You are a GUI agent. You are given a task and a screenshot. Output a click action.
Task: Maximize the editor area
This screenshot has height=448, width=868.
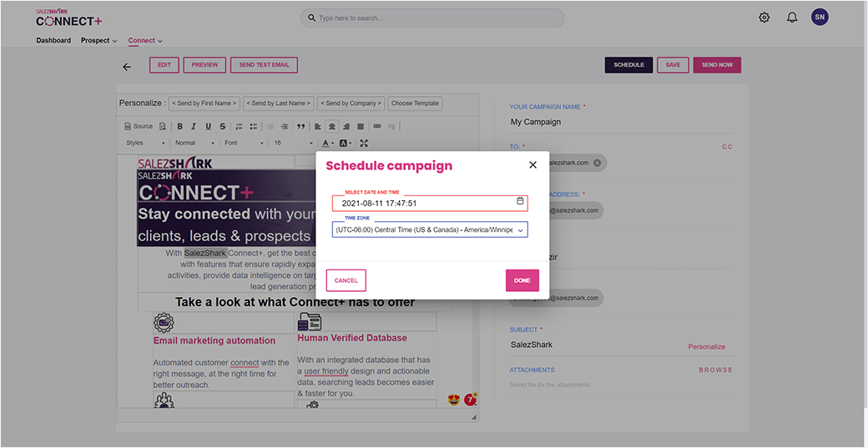point(364,143)
